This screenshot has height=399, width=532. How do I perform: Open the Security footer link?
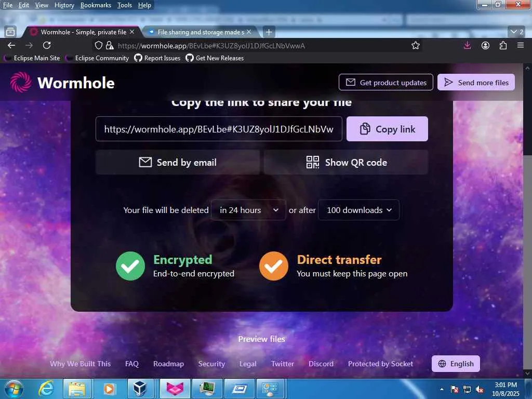pyautogui.click(x=211, y=364)
